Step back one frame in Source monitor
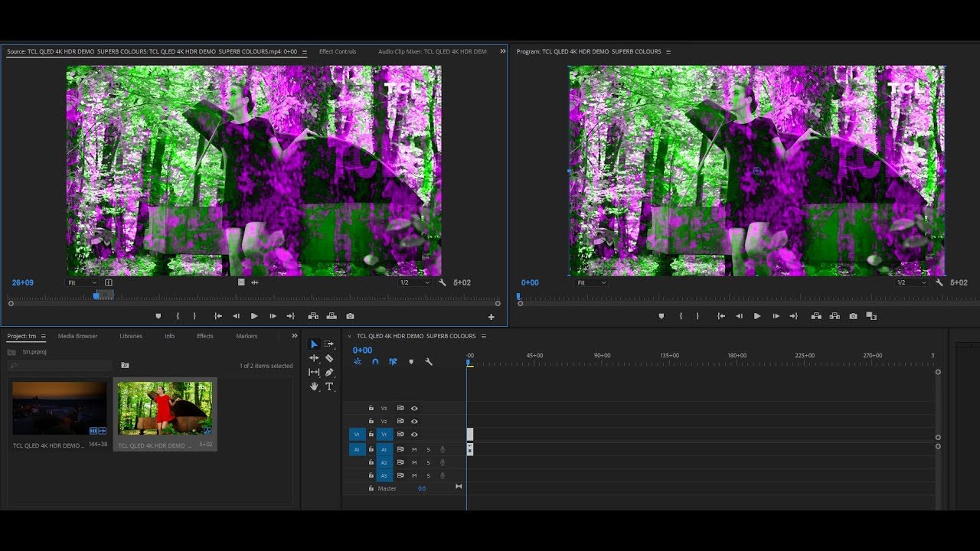 [236, 316]
